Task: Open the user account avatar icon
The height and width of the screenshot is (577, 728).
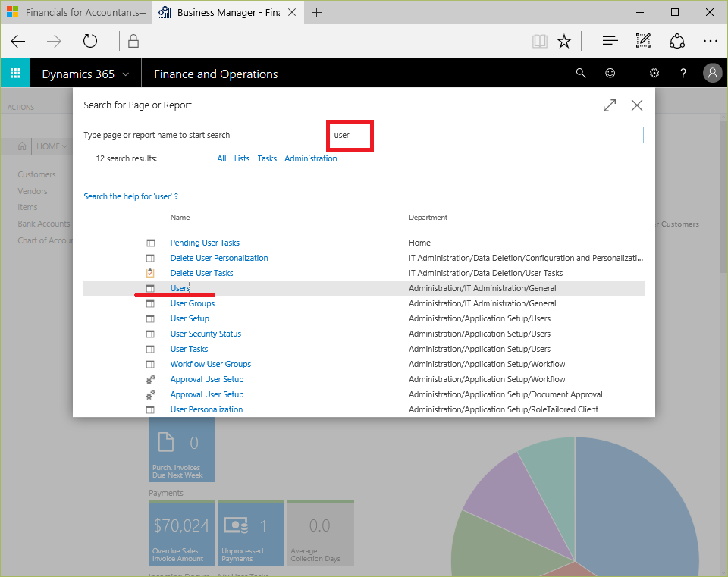Action: (712, 73)
